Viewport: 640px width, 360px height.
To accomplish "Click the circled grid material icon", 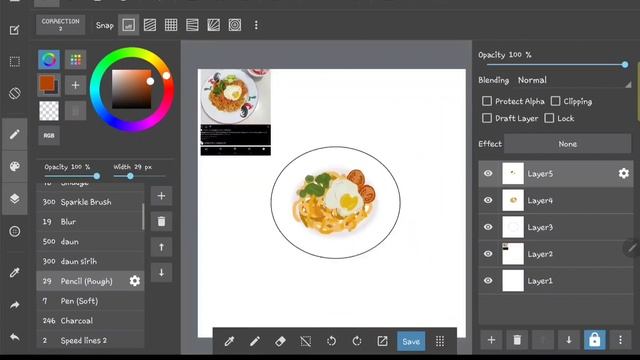I will (x=15, y=231).
